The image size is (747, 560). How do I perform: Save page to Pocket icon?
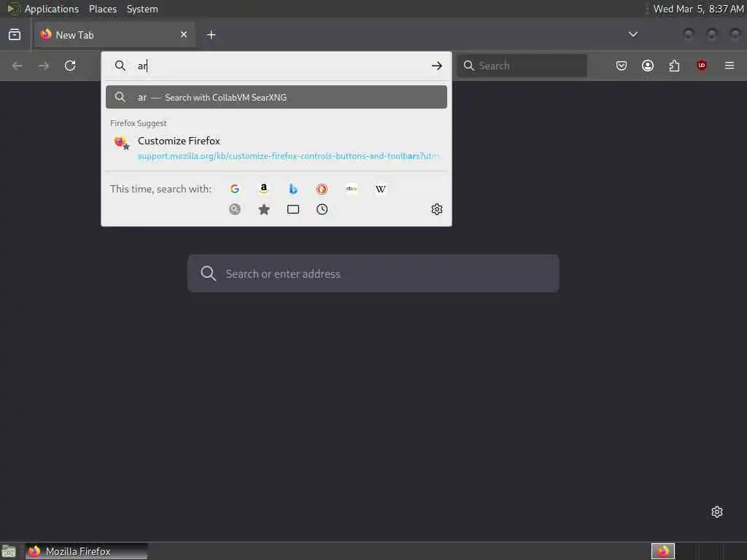point(622,66)
